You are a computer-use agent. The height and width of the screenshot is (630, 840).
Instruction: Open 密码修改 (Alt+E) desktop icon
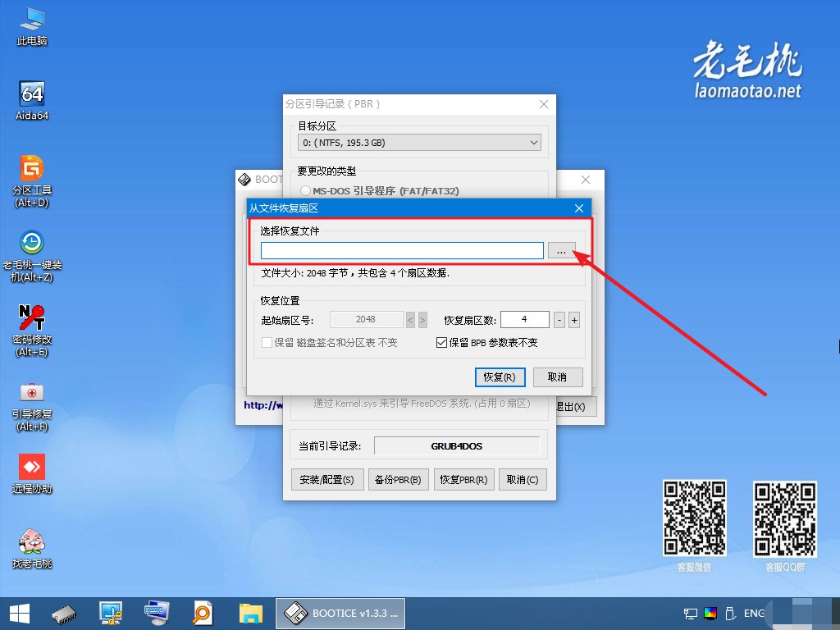point(32,330)
